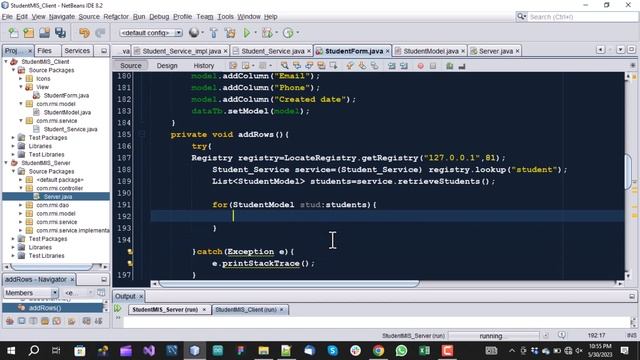Collapse the fold marker at line 185
Viewport: 640px width, 360px height.
(x=142, y=134)
